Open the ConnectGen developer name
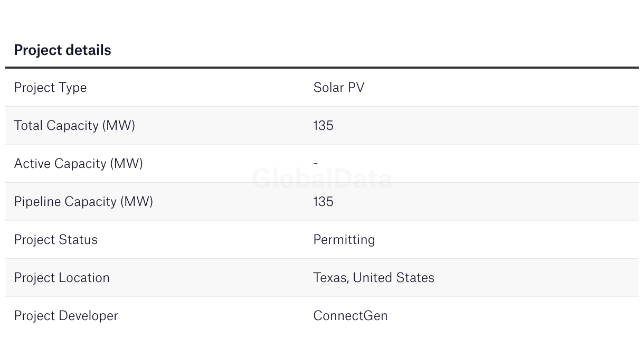This screenshot has height=356, width=644. [350, 316]
